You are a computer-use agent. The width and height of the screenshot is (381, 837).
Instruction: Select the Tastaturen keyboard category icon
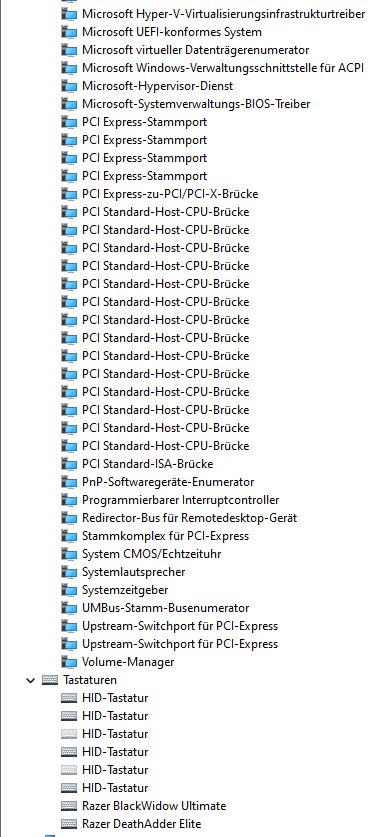tap(50, 680)
